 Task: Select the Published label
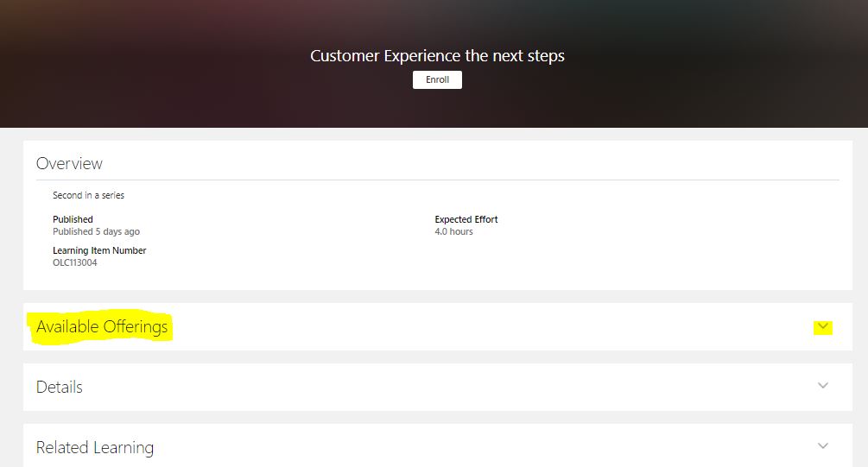pos(73,219)
